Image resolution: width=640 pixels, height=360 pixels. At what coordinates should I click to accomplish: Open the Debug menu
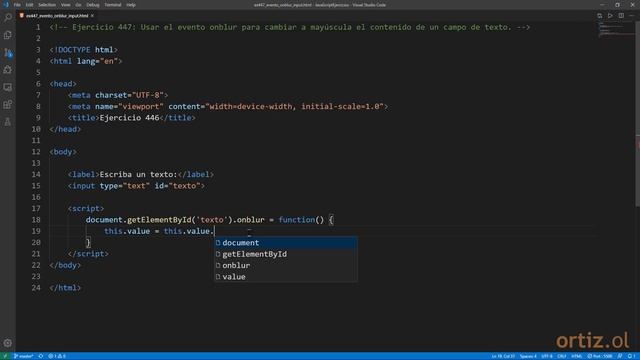(x=93, y=5)
